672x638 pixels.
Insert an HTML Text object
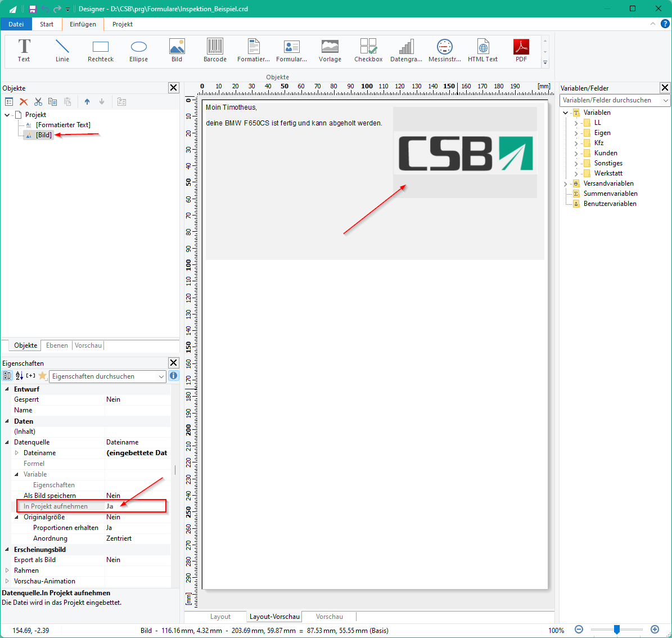click(x=482, y=50)
